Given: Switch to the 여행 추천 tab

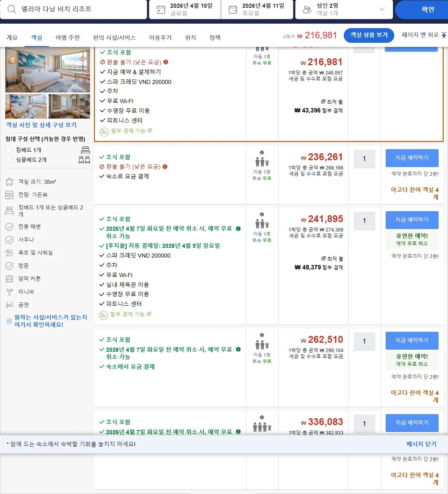Looking at the screenshot, I should tap(68, 37).
